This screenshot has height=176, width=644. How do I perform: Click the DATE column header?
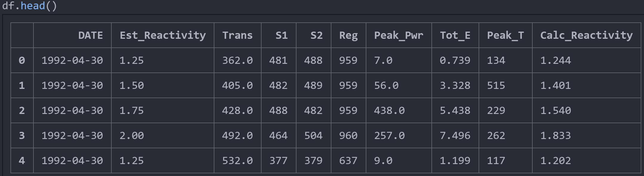pos(90,35)
